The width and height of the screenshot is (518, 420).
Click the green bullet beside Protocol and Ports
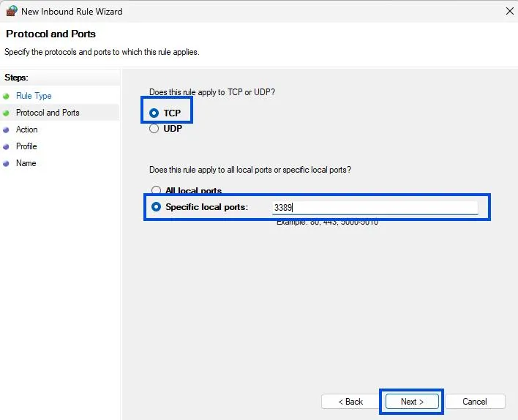pos(7,113)
